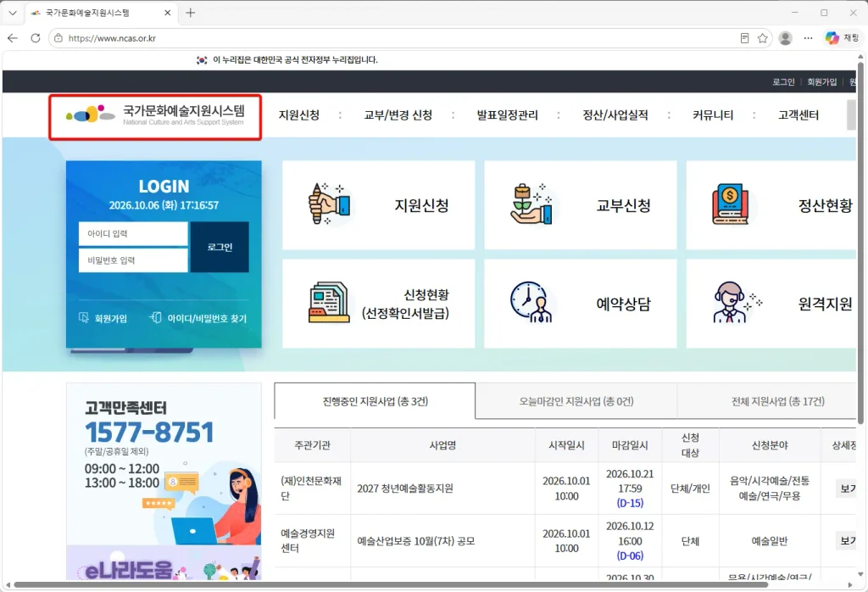
Task: Click 2027 청년예술활동지원 project name
Action: coord(405,489)
